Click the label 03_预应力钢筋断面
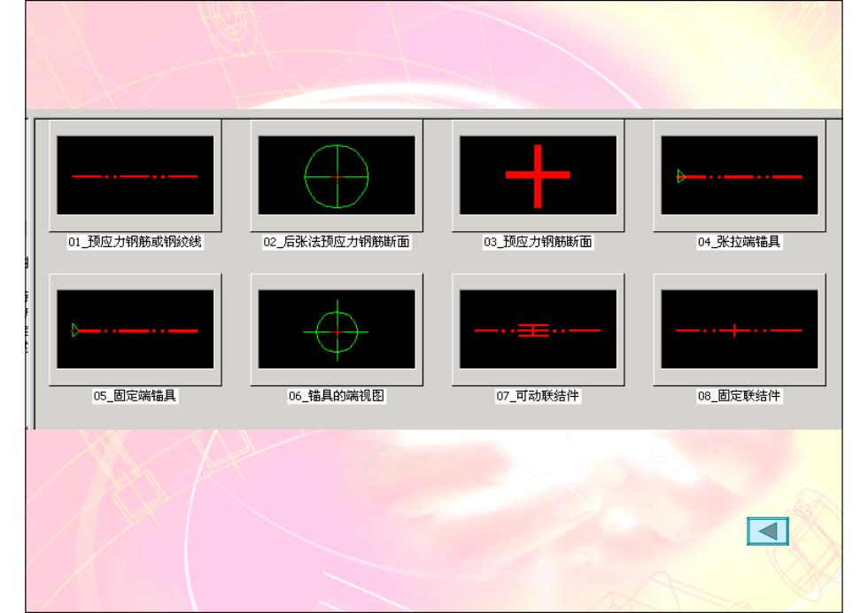 539,242
